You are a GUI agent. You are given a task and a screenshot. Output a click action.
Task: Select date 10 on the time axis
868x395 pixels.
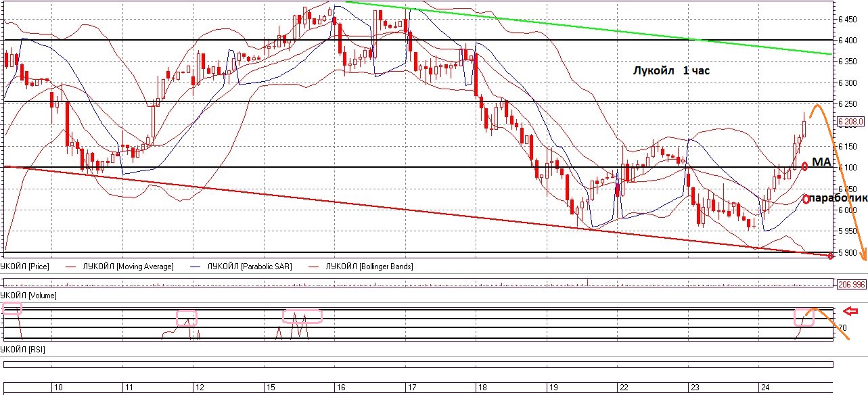[x=58, y=388]
